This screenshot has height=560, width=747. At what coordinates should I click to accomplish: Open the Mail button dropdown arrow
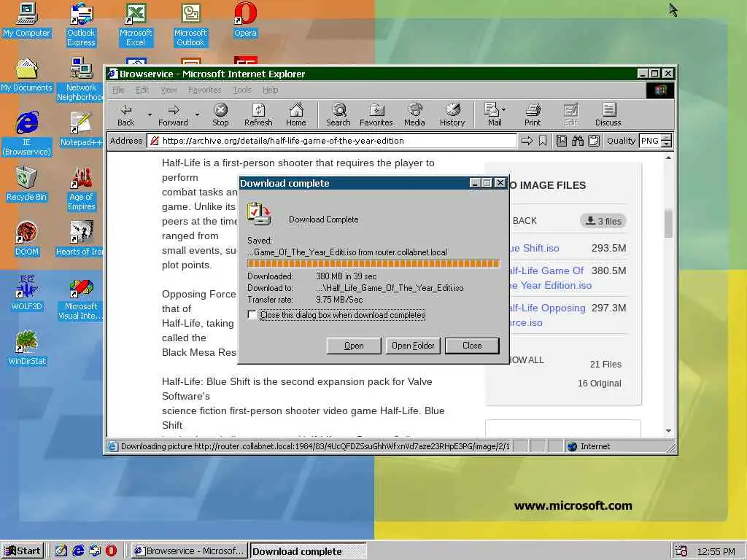503,109
